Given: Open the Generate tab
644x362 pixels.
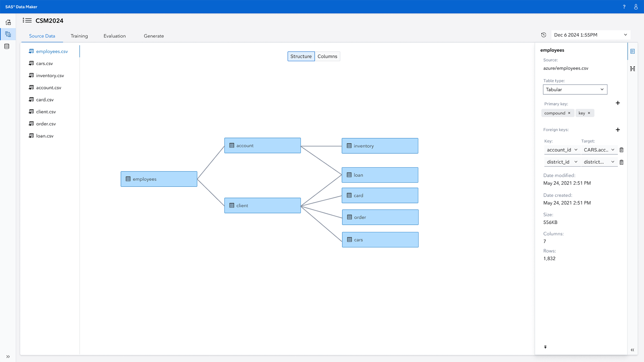Looking at the screenshot, I should tap(153, 36).
